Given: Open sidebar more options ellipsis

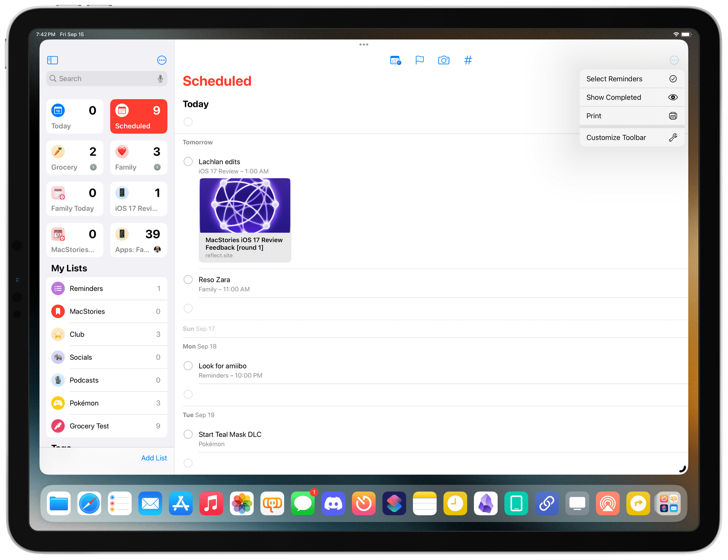Looking at the screenshot, I should coord(162,60).
